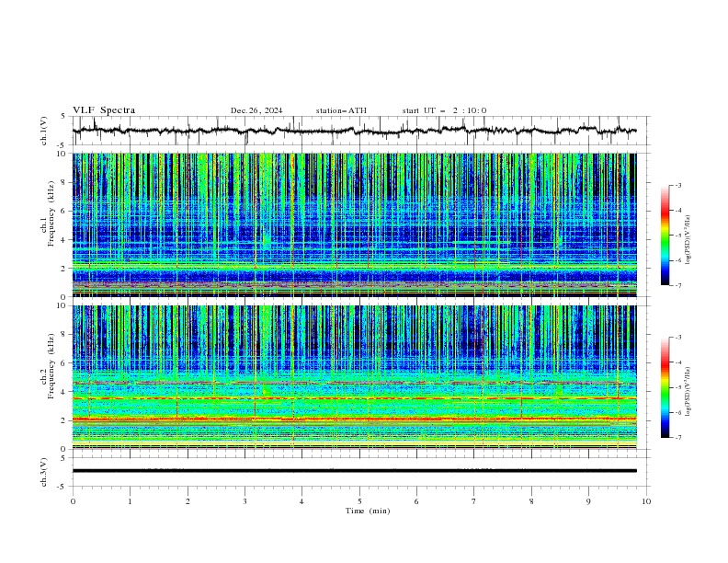Click the "station=ATH" header text
The width and height of the screenshot is (728, 563).
341,110
